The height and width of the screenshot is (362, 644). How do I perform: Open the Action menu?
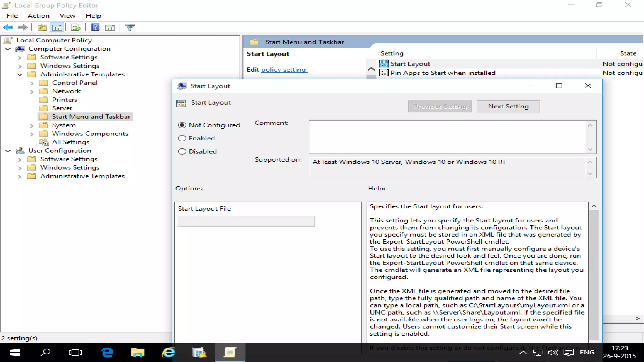(38, 16)
